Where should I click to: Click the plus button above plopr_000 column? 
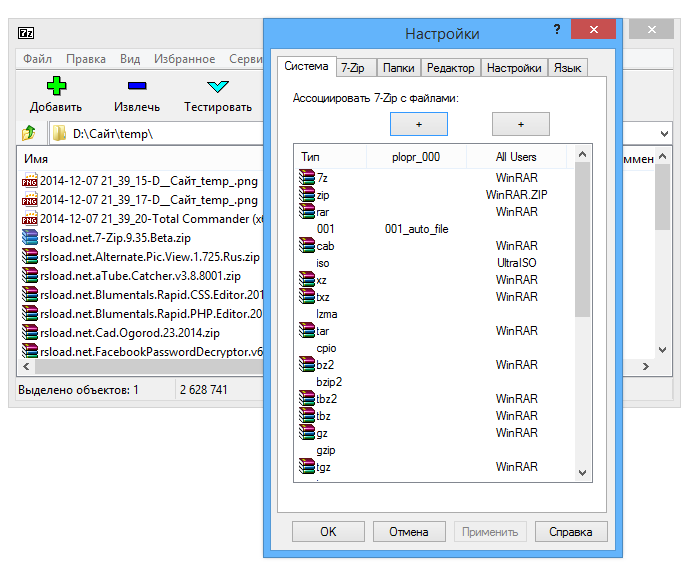tap(419, 124)
